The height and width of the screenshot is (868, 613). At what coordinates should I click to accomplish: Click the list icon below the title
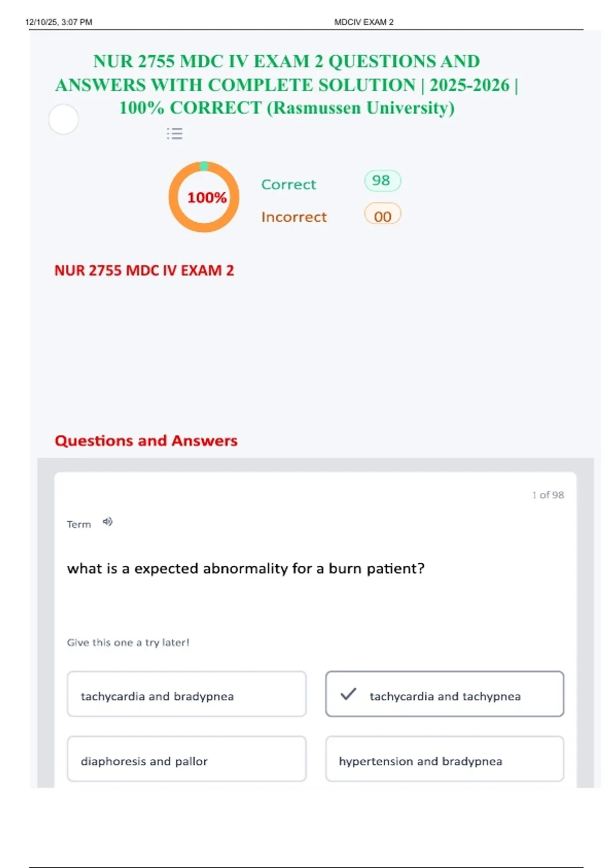(x=174, y=134)
